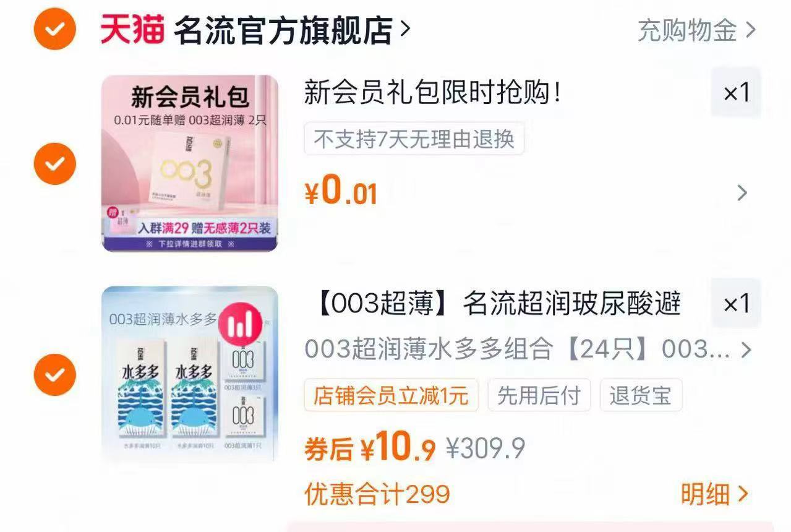The image size is (791, 532).
Task: Tap the 先用后付 tag
Action: click(539, 395)
